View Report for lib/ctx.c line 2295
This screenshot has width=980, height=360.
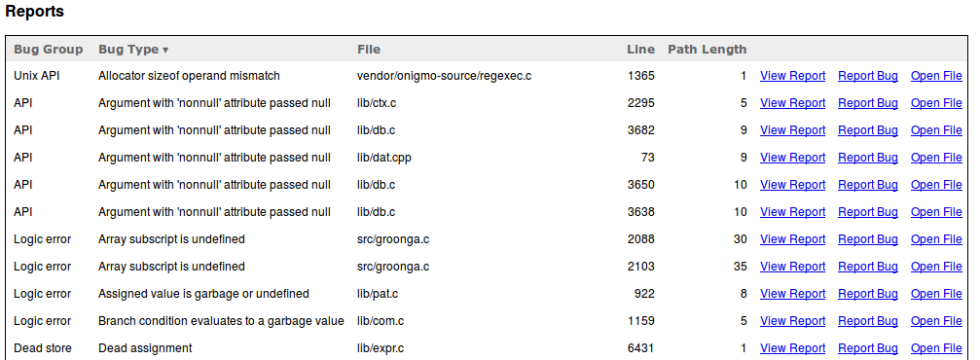click(x=792, y=103)
